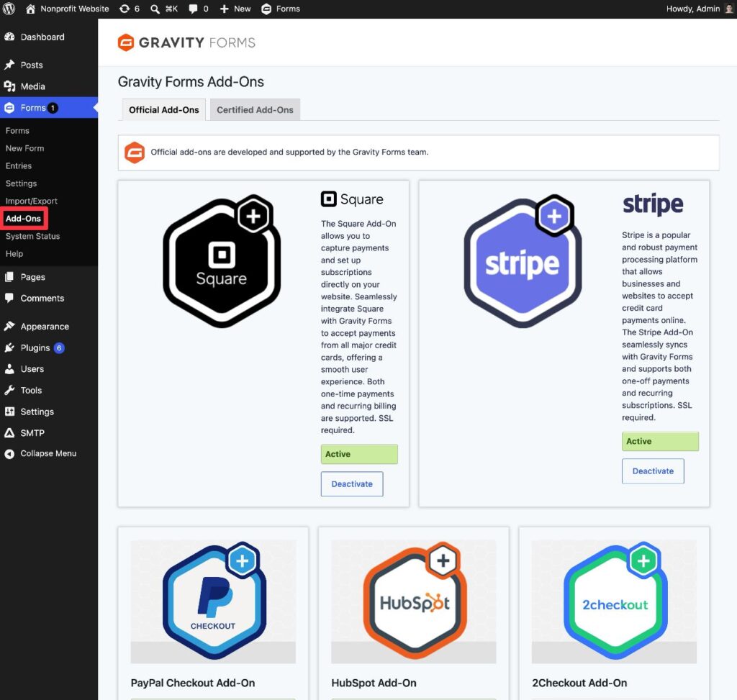This screenshot has height=700, width=737.
Task: Click the PayPal Checkout hexagon thumbnail
Action: [214, 601]
